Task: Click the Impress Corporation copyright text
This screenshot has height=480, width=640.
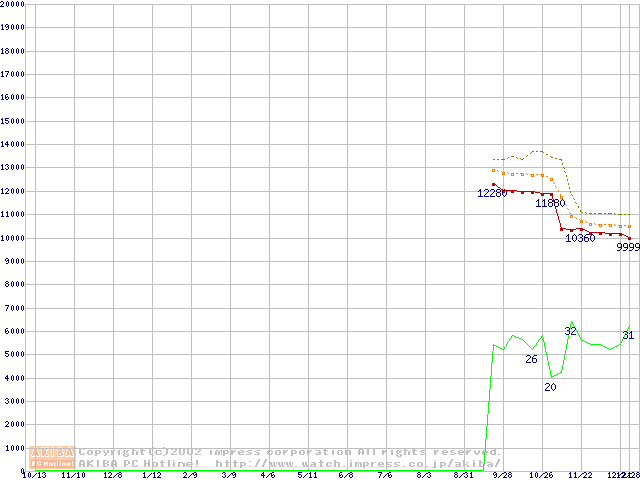Action: [x=290, y=452]
